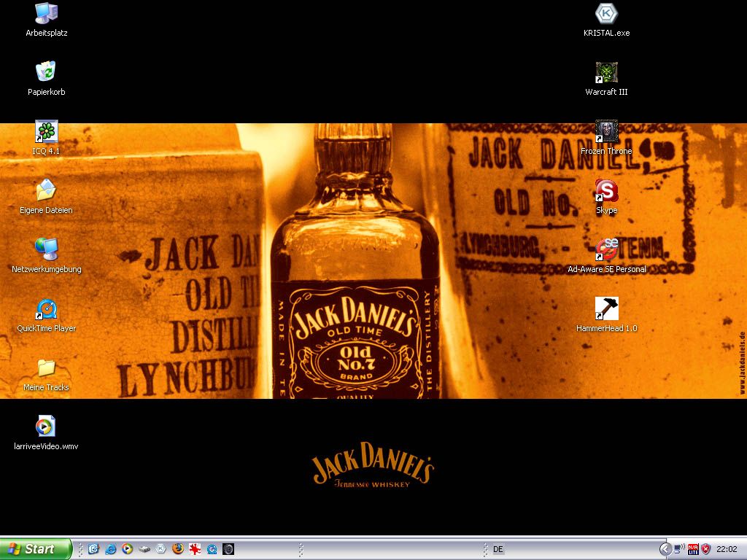
Task: Select the ICQ 4.1 shortcut
Action: [46, 138]
